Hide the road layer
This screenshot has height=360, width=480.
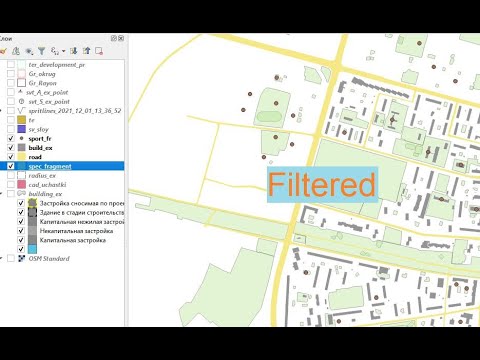11,157
